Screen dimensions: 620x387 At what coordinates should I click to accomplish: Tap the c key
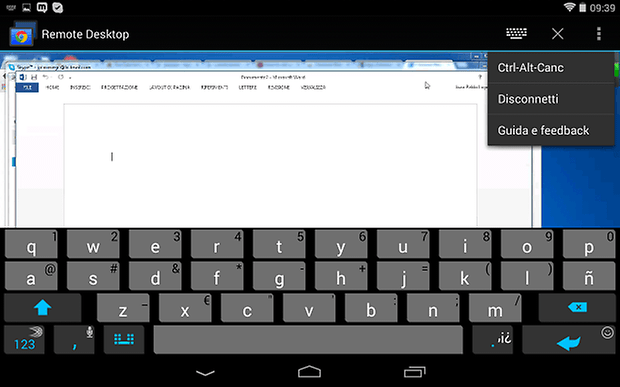(247, 308)
